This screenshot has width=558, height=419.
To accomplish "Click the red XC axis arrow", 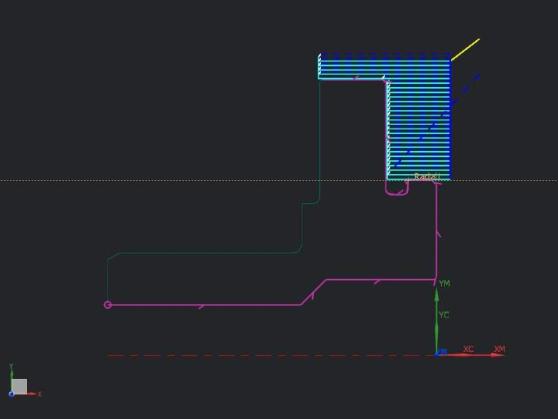I will click(470, 355).
